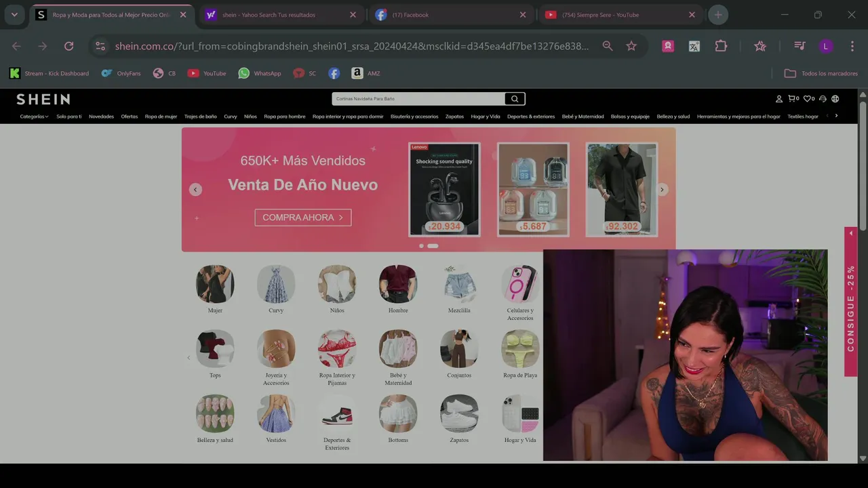Switch to the Siempre Sere YouTube tab

tap(620, 15)
